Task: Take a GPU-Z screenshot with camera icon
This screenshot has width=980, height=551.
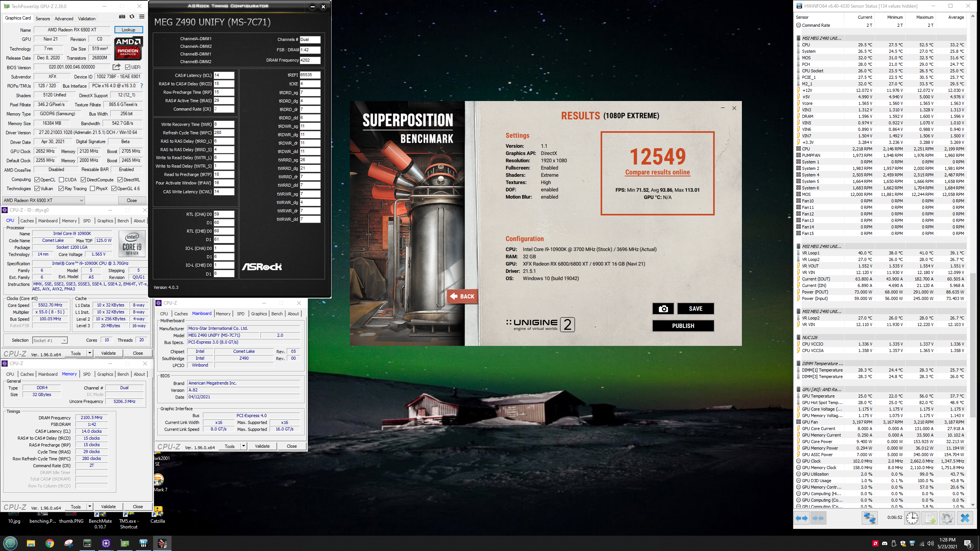Action: [122, 16]
